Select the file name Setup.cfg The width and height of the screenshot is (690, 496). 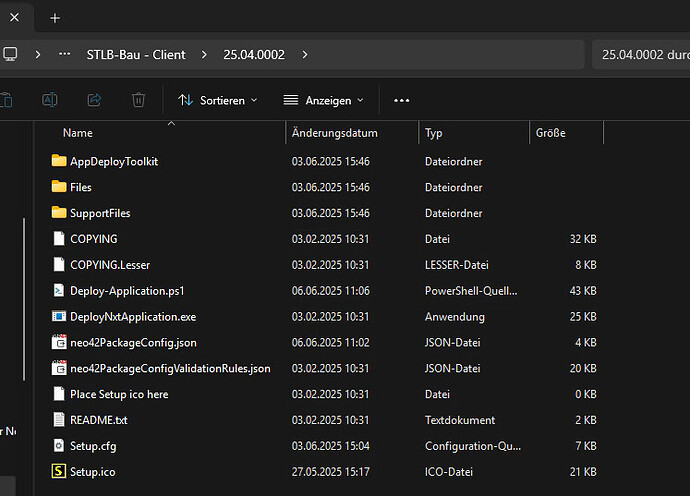[93, 446]
